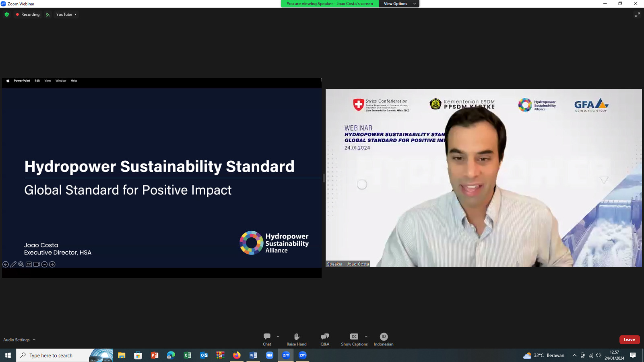Open Excel from taskbar
644x362 pixels.
(188, 355)
